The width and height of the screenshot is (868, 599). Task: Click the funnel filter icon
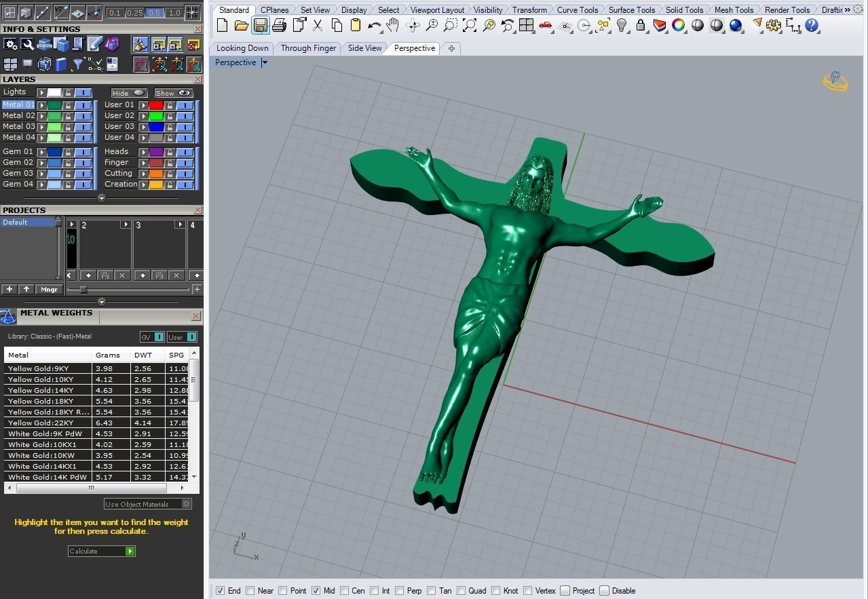[x=78, y=64]
